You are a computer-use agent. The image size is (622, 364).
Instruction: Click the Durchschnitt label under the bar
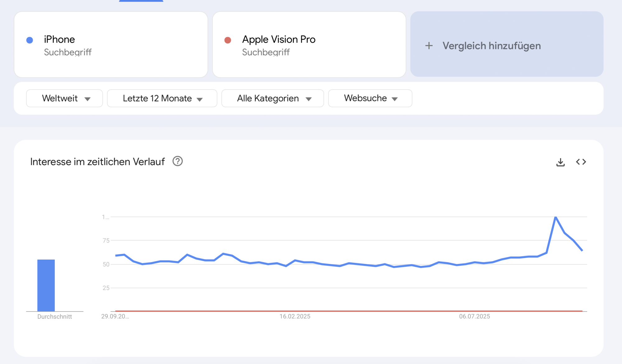tap(55, 317)
